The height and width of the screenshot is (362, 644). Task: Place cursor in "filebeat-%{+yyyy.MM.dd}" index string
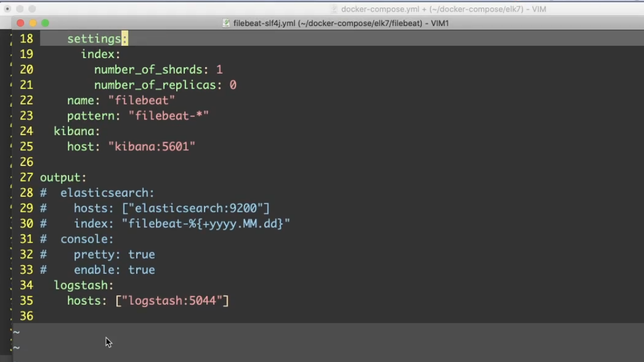pos(205,224)
